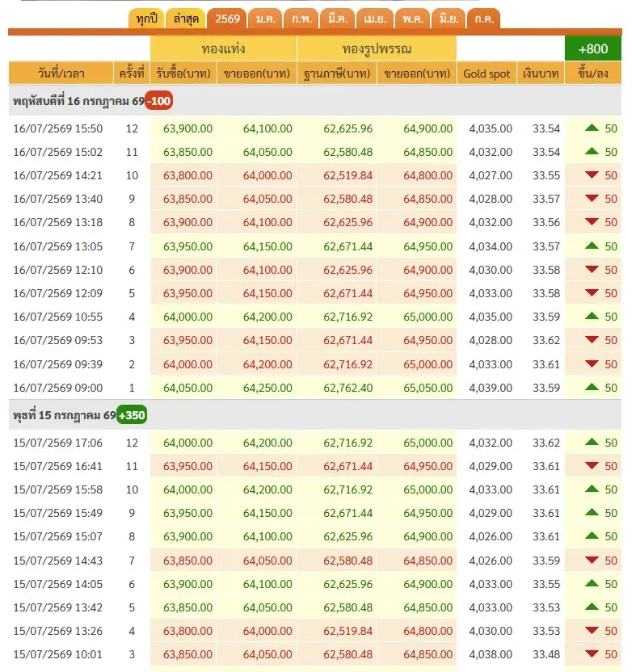Viewport: 640px width, 672px height.
Task: Open the ก.พ. month tab
Action: [x=301, y=19]
